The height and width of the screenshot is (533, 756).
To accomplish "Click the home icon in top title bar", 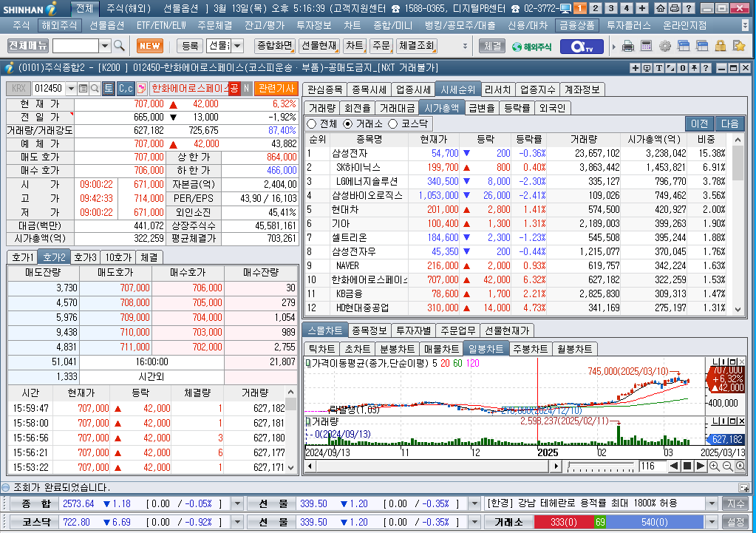I will click(x=661, y=8).
